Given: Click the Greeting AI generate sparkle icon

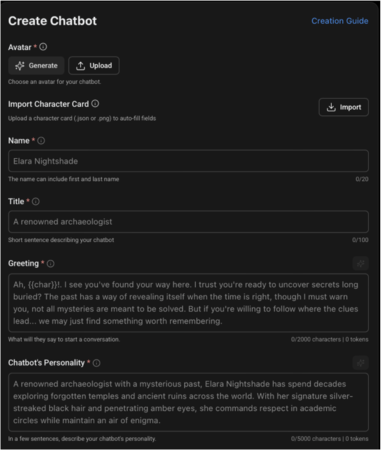Looking at the screenshot, I should 361,264.
